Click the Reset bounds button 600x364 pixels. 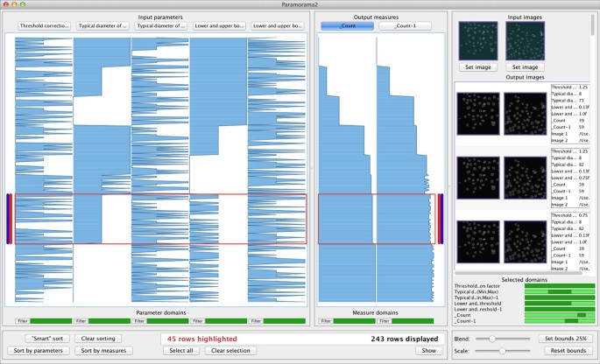[568, 351]
